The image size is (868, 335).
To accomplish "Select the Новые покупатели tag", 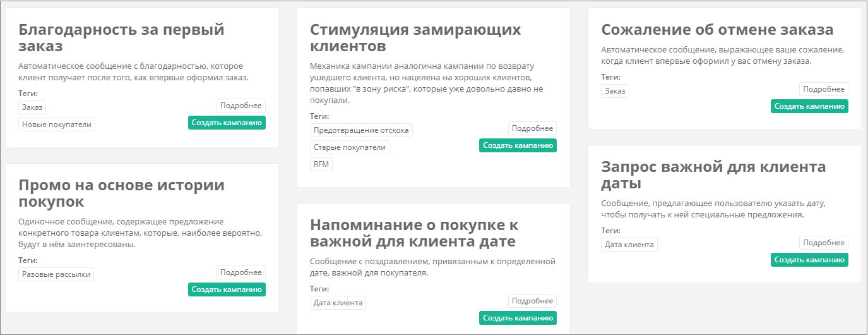I will [x=57, y=125].
